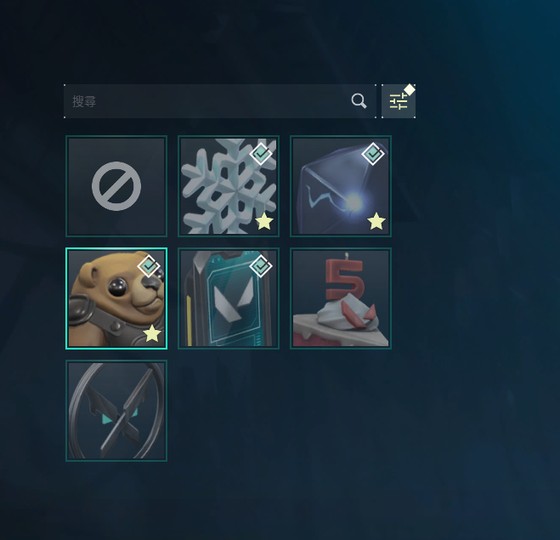Click the checkmark badge on the cube tile

click(x=373, y=154)
